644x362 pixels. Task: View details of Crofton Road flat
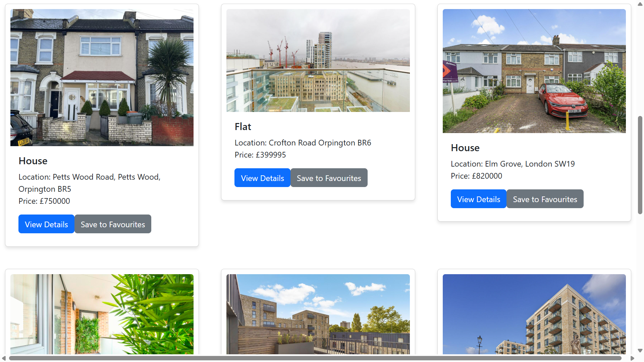(x=262, y=178)
